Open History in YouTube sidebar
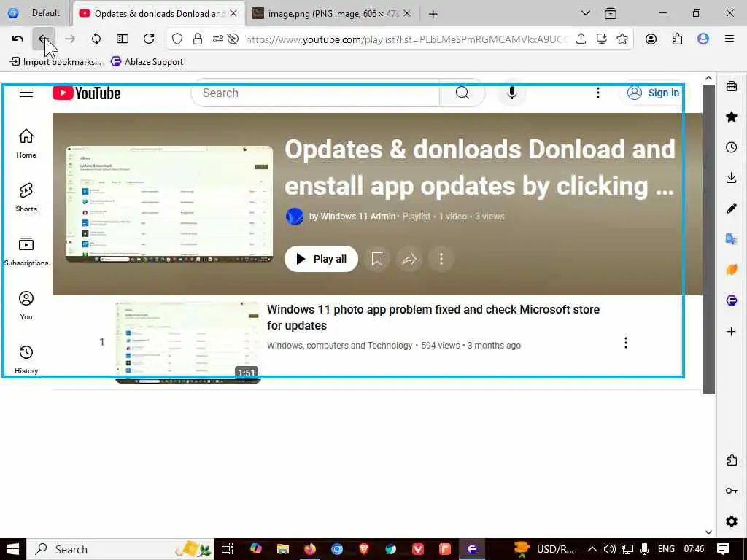 [26, 359]
